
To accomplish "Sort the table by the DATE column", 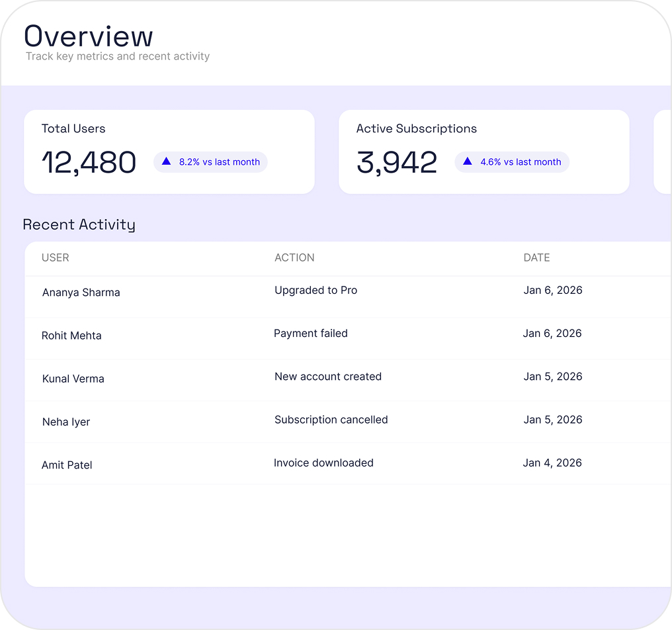I will coord(536,257).
